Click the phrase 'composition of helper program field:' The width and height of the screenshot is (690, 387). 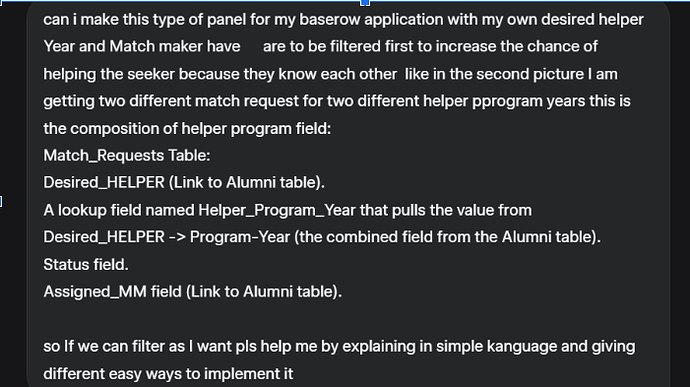200,129
